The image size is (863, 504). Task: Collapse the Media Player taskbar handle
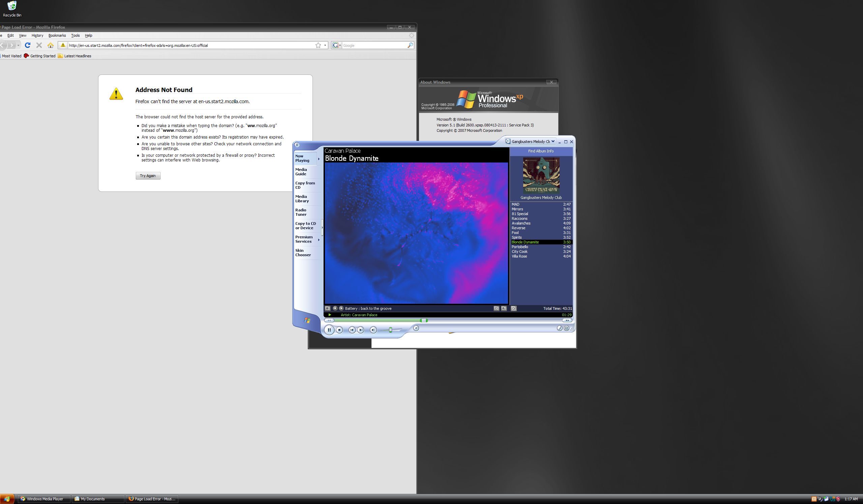tap(322, 228)
